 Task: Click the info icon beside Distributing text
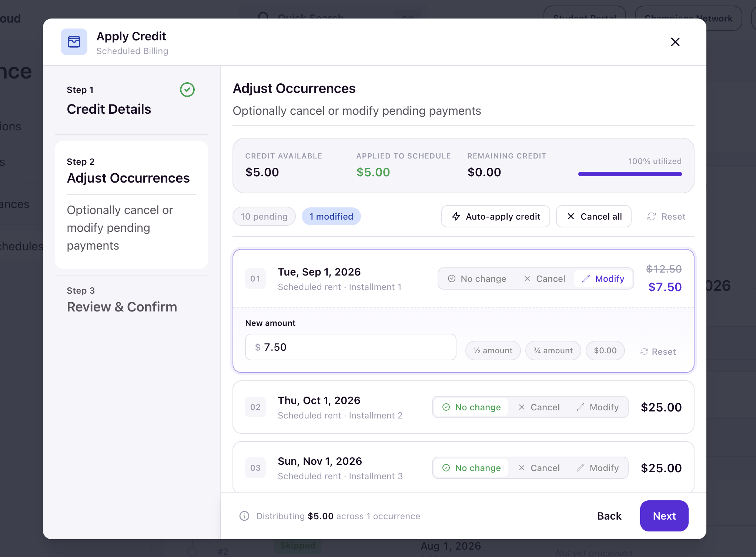coord(244,516)
